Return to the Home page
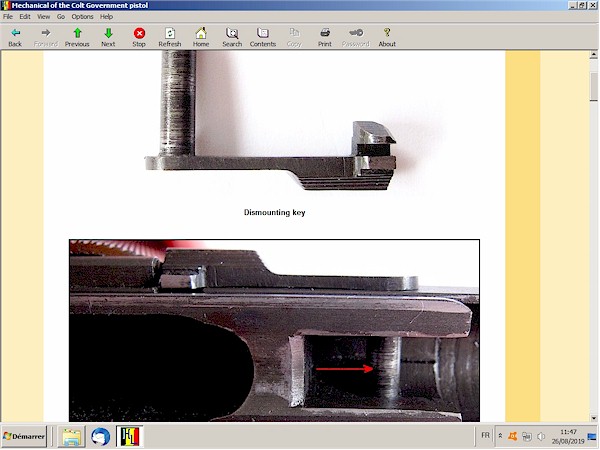Viewport: 600px width, 450px height. pyautogui.click(x=201, y=37)
